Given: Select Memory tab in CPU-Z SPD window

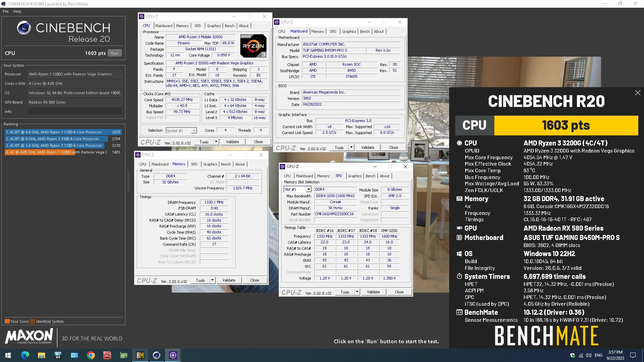Looking at the screenshot, I should click(x=323, y=176).
